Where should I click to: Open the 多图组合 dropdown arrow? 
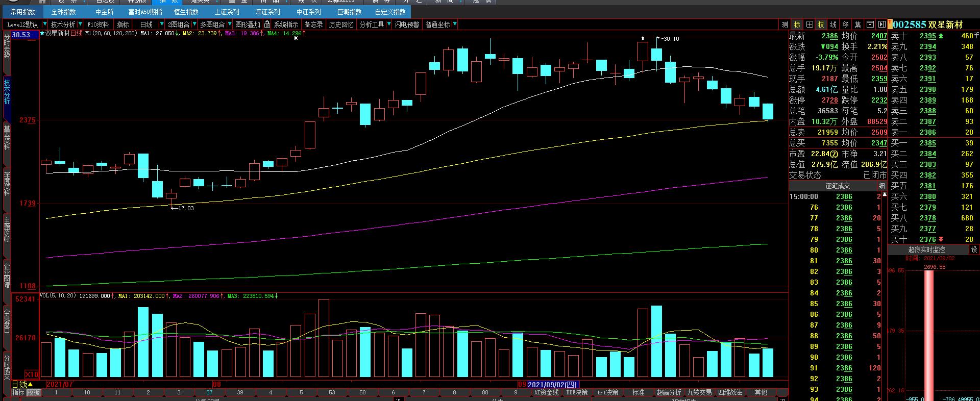point(229,24)
